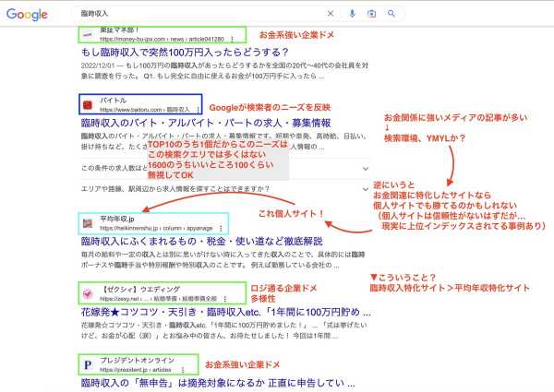Click the プレジデントオンライン P favicon
This screenshot has width=554, height=392.
(88, 365)
